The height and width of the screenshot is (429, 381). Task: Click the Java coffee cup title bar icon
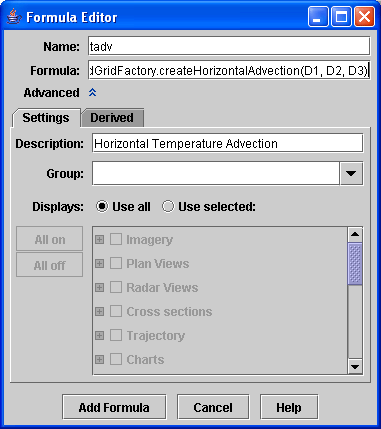click(x=14, y=16)
